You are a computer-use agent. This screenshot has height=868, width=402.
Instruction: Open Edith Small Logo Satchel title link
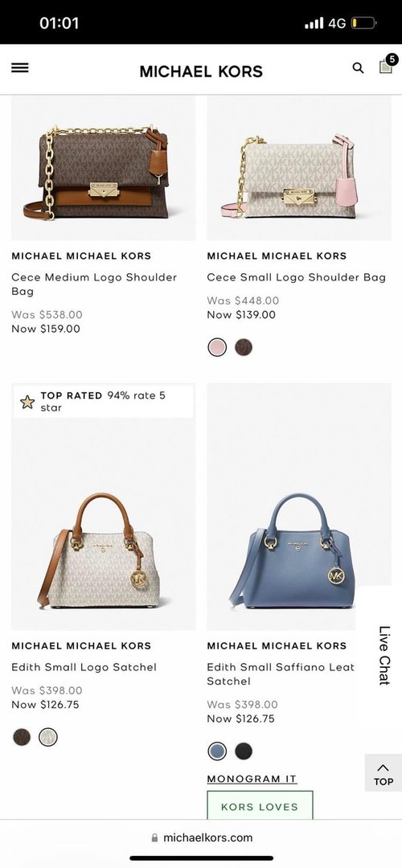click(x=84, y=667)
